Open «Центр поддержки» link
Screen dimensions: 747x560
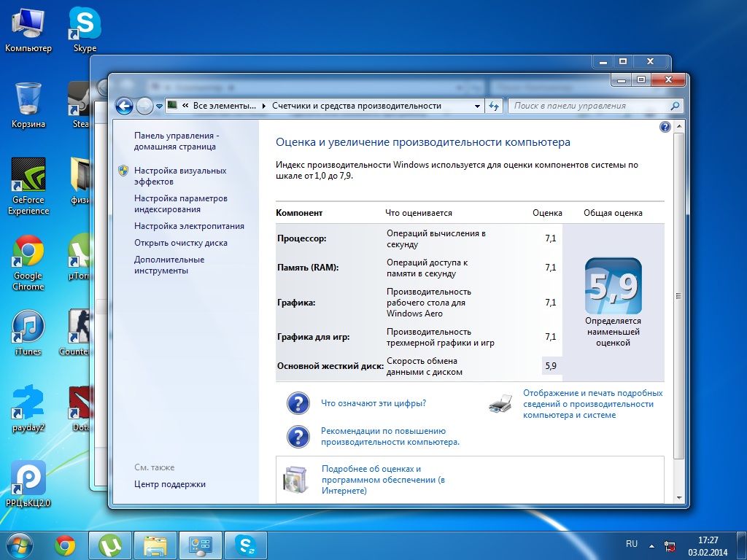(x=169, y=484)
